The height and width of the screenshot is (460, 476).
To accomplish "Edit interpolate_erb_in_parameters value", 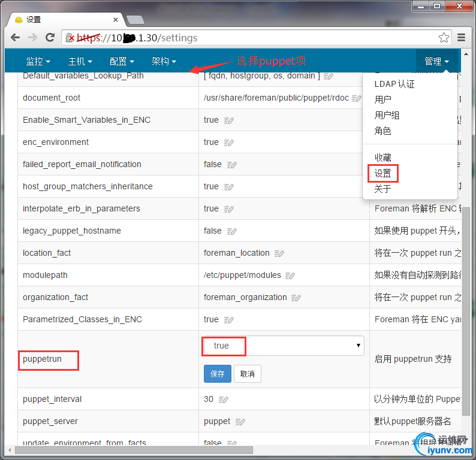I will click(228, 209).
